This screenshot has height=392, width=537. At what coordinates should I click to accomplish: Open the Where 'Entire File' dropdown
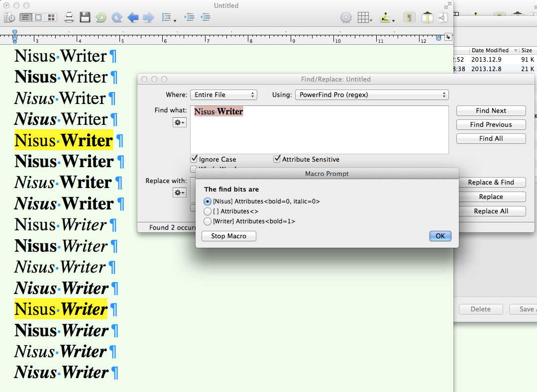[223, 95]
